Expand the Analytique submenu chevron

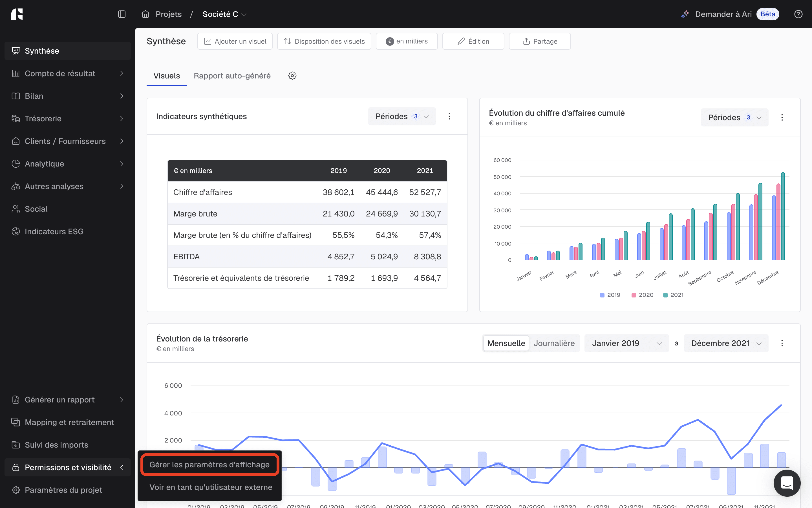point(122,164)
